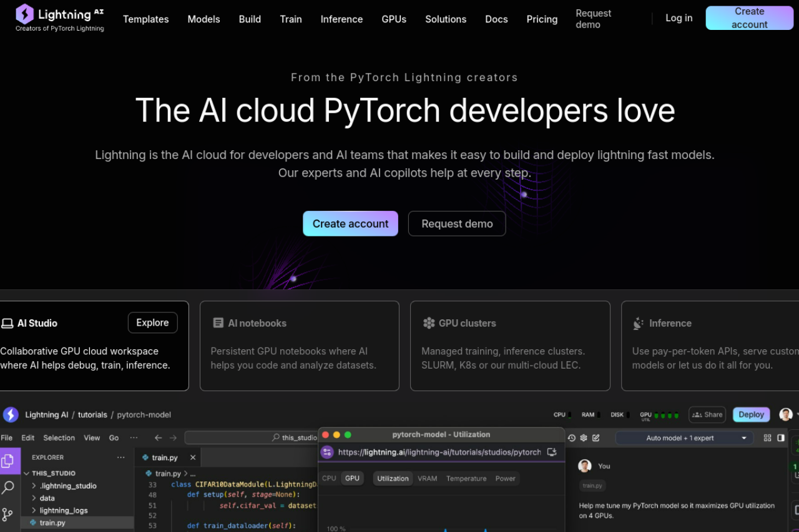Select the Temperature metric tab

tap(466, 478)
